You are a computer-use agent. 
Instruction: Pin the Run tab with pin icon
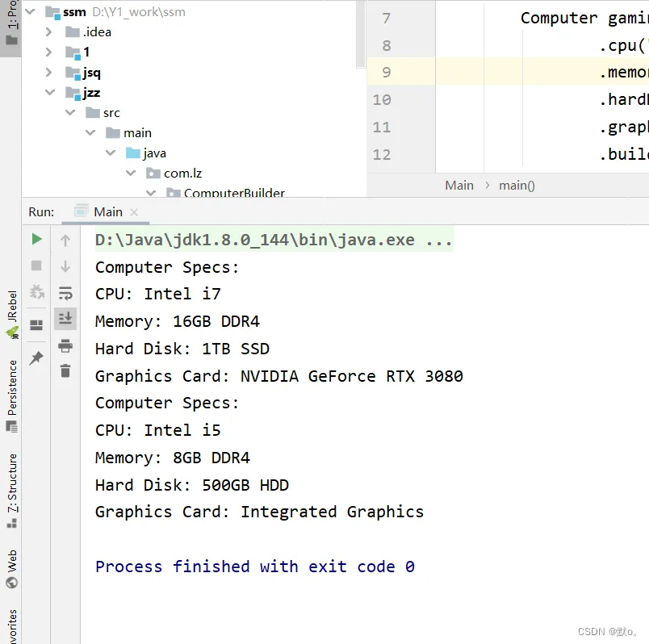tap(36, 358)
